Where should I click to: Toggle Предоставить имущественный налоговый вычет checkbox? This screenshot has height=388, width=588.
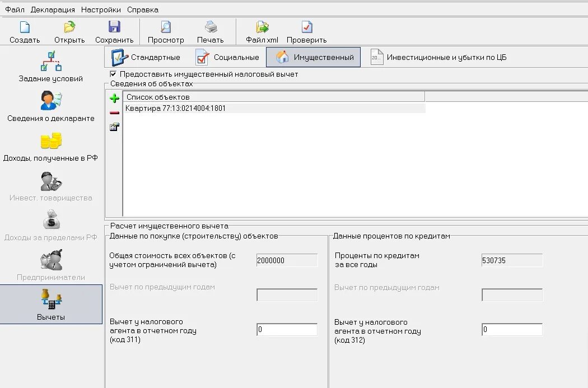pyautogui.click(x=113, y=74)
